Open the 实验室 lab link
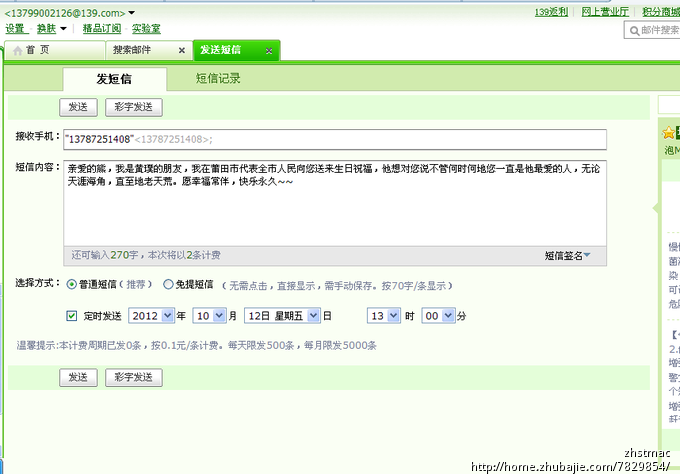 pos(146,29)
